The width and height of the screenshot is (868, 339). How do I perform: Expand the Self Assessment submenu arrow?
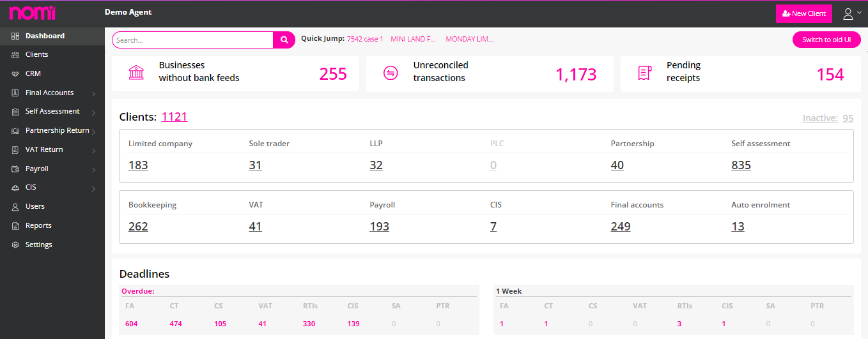click(x=94, y=113)
